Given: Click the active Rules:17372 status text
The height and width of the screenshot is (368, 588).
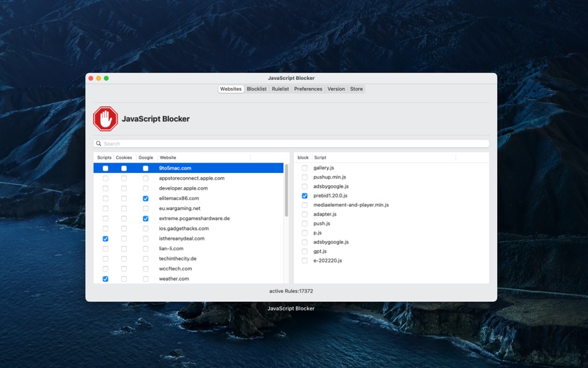Looking at the screenshot, I should click(291, 291).
